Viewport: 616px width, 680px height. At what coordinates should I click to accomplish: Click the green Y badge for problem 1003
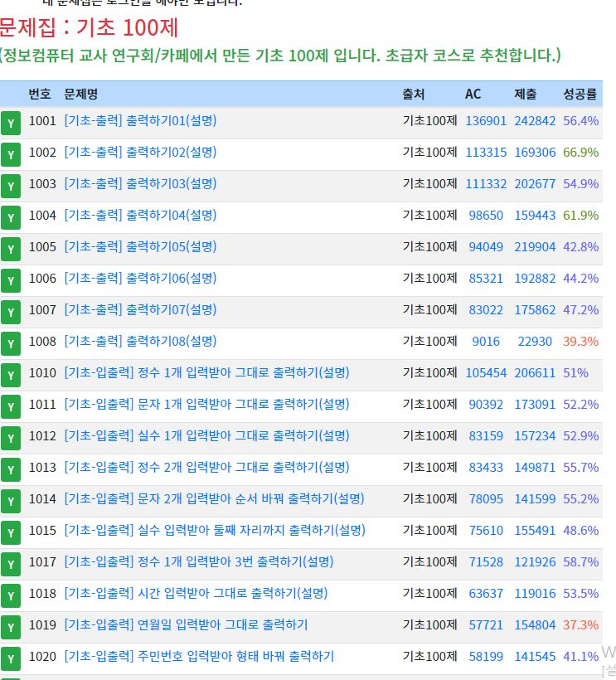pos(11,186)
